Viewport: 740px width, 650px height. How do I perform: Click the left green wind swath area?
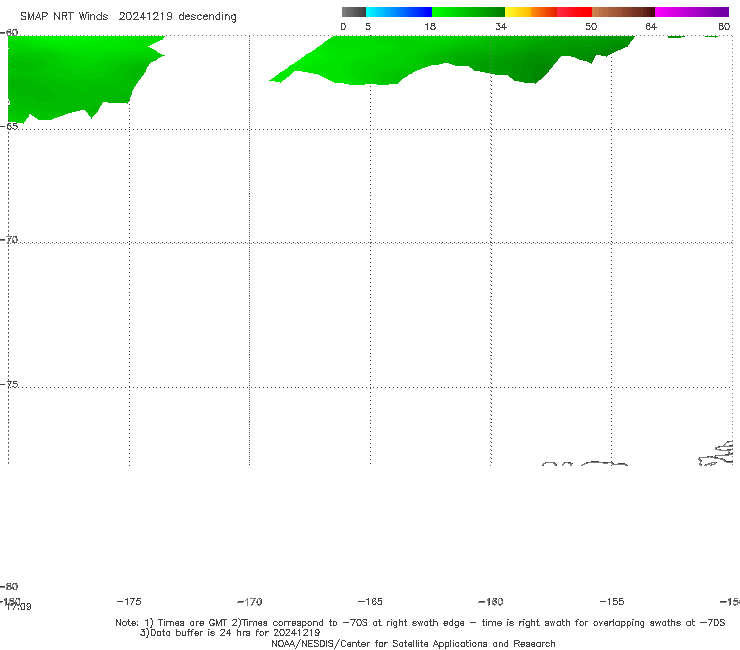[x=71, y=76]
